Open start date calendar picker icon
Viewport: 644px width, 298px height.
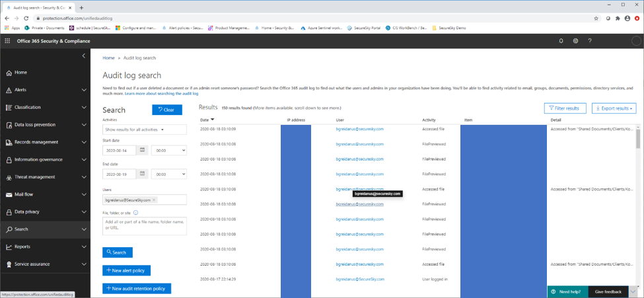pos(142,150)
